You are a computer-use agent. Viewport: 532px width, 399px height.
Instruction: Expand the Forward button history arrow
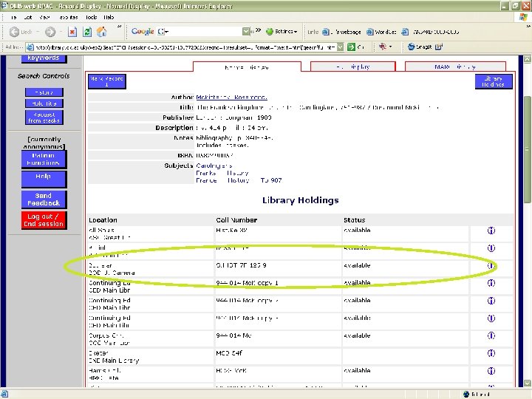point(61,32)
